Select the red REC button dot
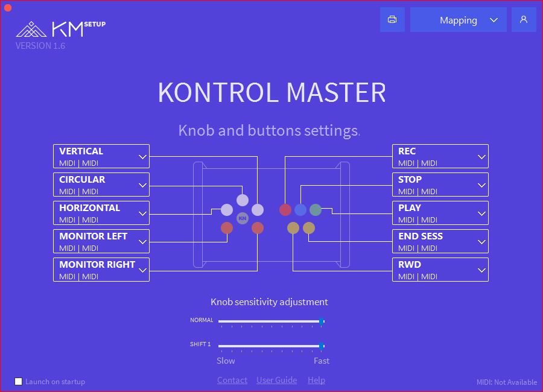The image size is (543, 392). [x=285, y=209]
